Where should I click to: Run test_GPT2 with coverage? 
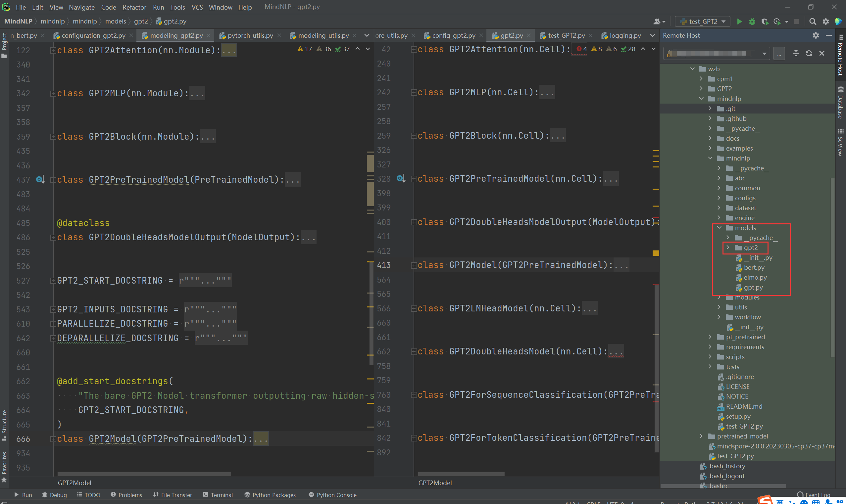[x=765, y=22]
